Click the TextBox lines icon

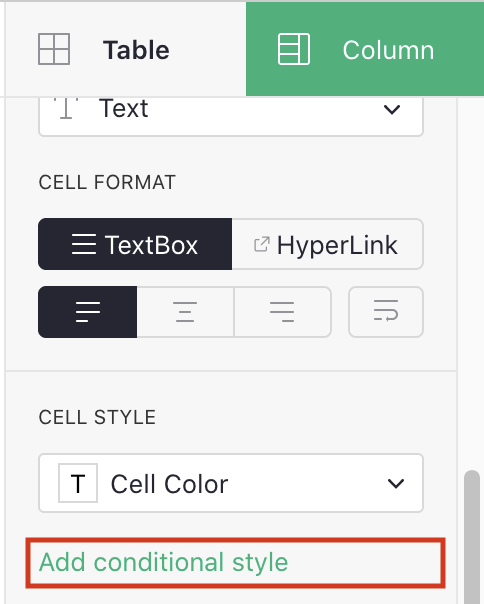(84, 244)
